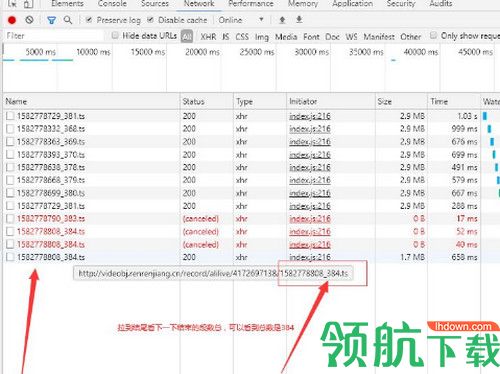Sort by the Type column header
500x374 pixels.
(x=260, y=101)
